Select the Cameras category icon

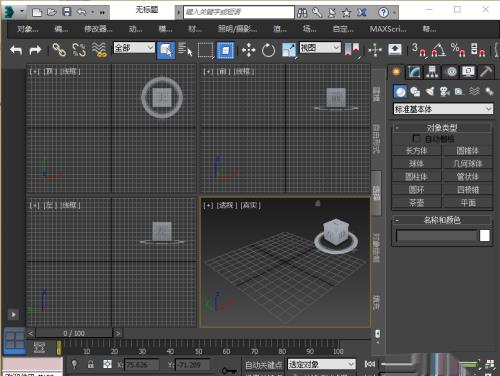point(445,92)
